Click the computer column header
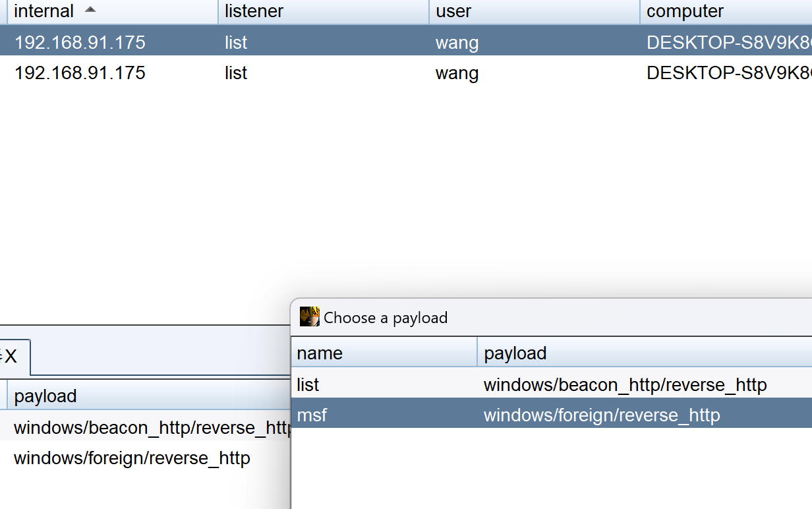 [x=726, y=11]
